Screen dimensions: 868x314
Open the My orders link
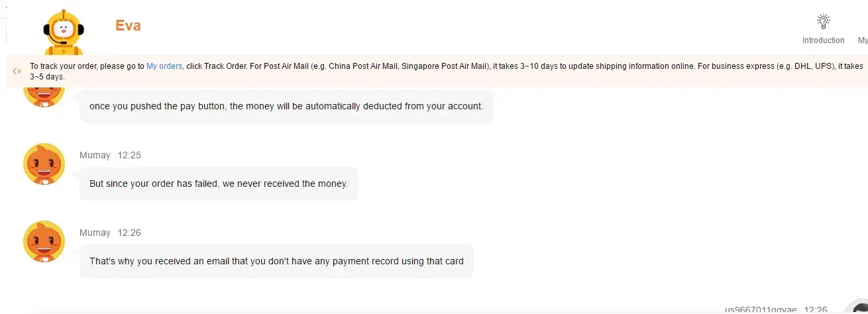[x=164, y=66]
